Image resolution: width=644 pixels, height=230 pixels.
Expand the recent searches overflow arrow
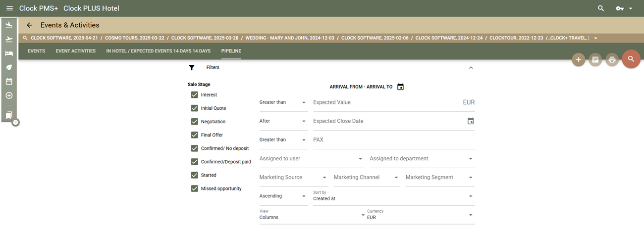pyautogui.click(x=595, y=38)
